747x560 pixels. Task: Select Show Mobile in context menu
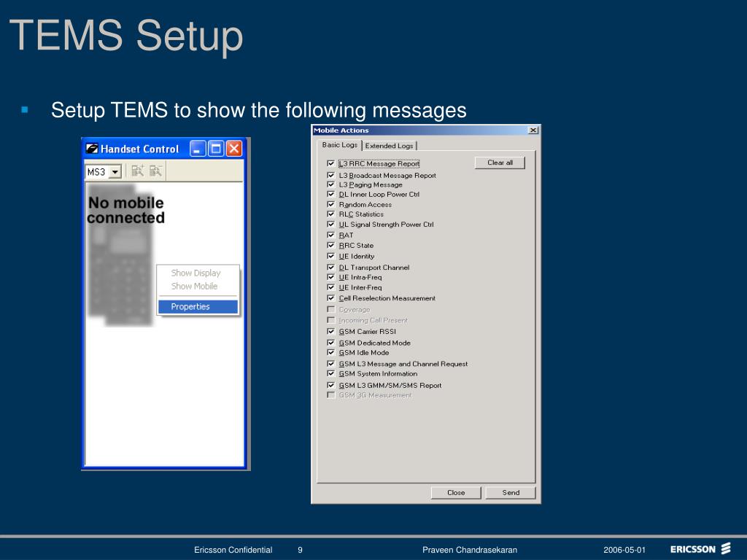point(194,286)
